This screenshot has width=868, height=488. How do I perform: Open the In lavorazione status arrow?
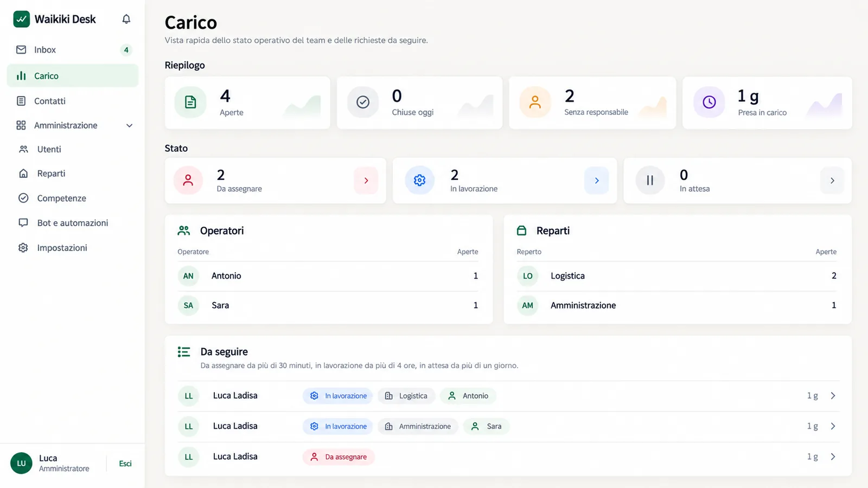tap(597, 181)
